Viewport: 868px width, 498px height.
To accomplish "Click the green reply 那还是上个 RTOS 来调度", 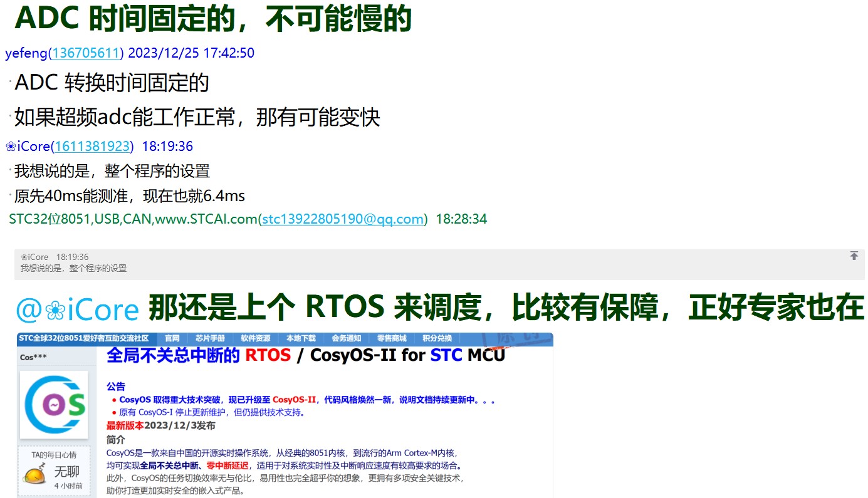I will coord(506,308).
